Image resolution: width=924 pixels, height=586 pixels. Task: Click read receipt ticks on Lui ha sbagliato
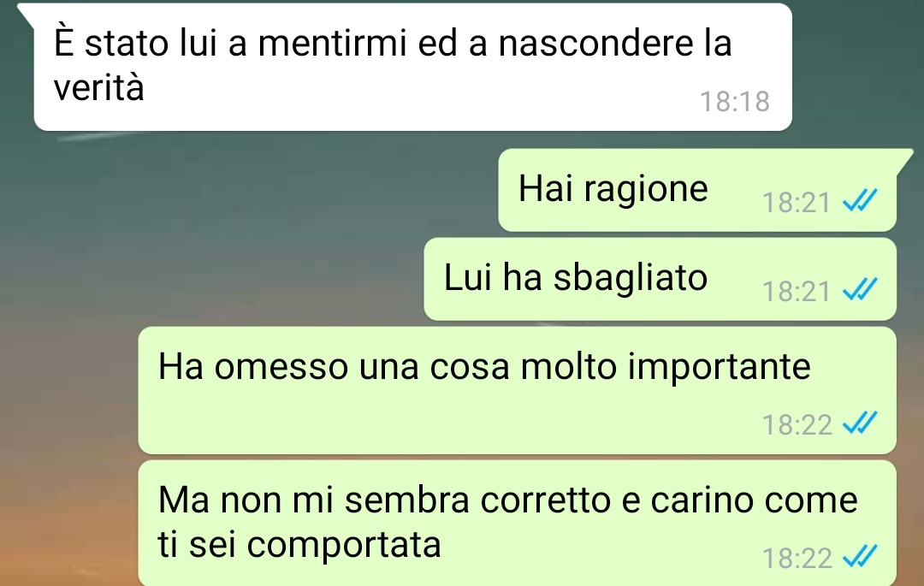pos(861,289)
